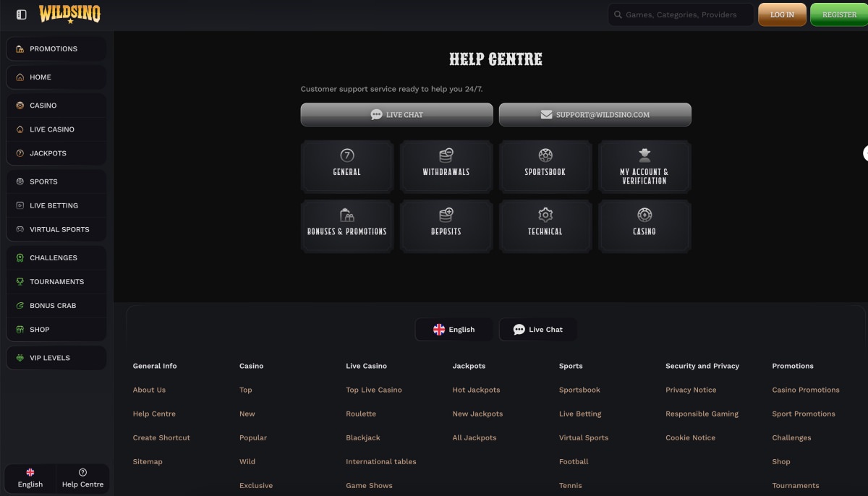Open sidebar bottom English language selector
The height and width of the screenshot is (496, 868).
(x=30, y=479)
